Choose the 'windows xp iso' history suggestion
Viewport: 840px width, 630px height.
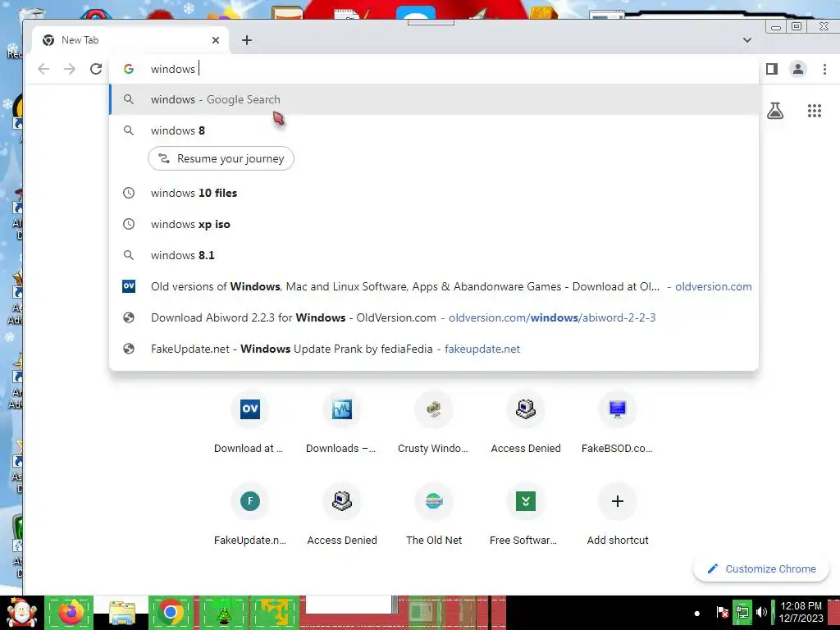point(434,224)
